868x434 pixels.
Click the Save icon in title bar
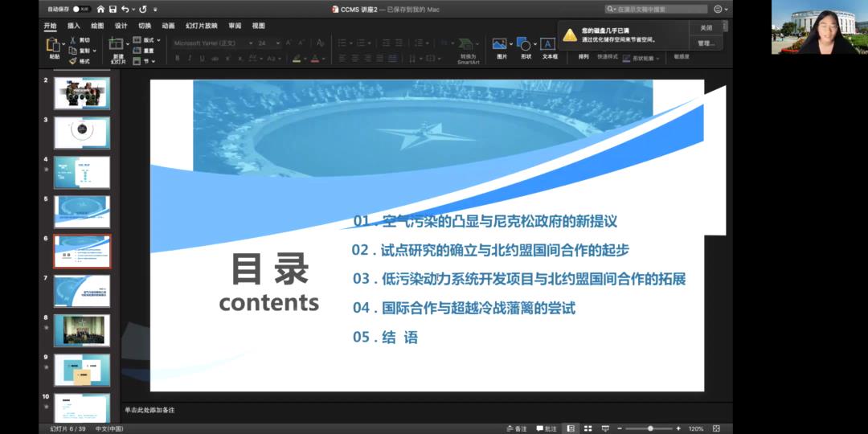point(113,9)
